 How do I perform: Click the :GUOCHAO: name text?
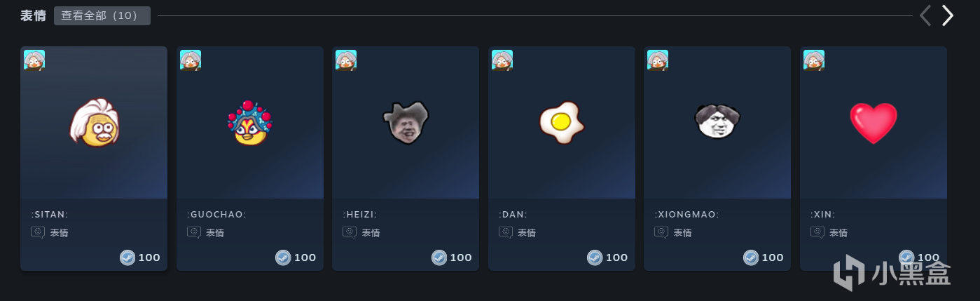tap(216, 215)
